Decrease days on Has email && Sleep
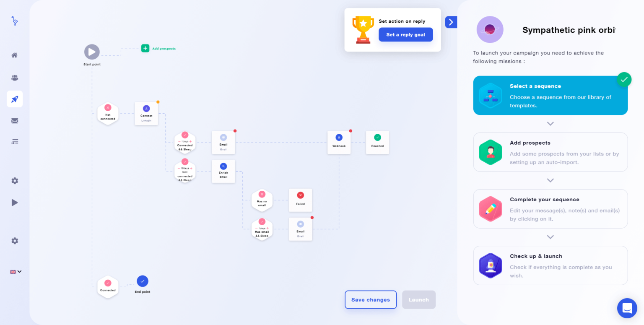Screen dimensions: 644x325 pyautogui.click(x=256, y=228)
